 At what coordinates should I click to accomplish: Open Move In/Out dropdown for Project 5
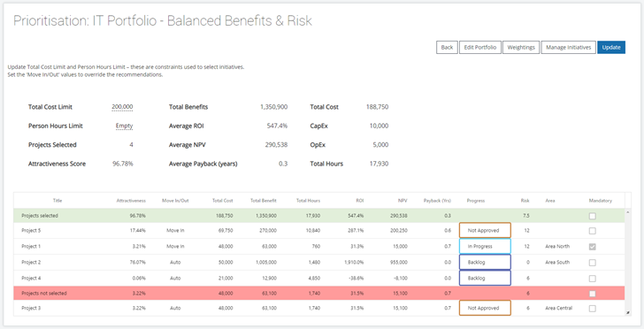[x=175, y=231]
